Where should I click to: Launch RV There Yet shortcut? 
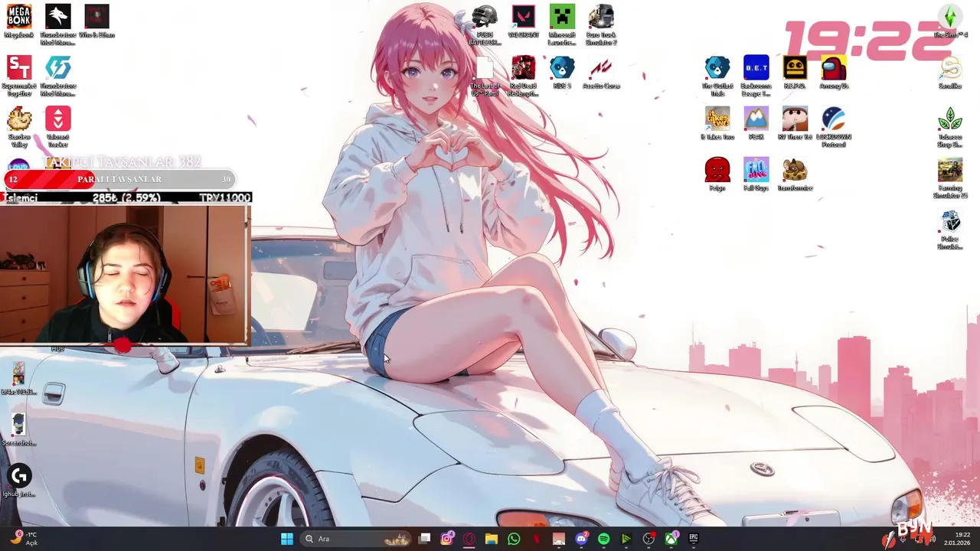[795, 119]
